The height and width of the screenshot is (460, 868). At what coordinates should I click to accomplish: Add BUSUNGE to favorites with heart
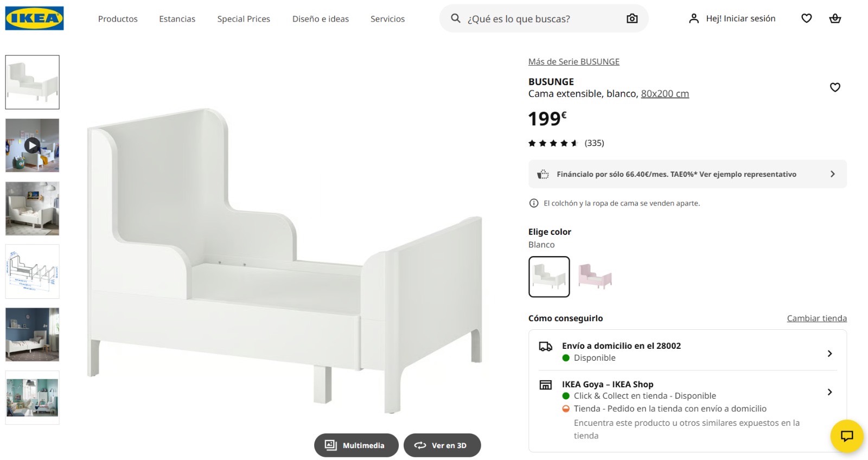point(835,87)
